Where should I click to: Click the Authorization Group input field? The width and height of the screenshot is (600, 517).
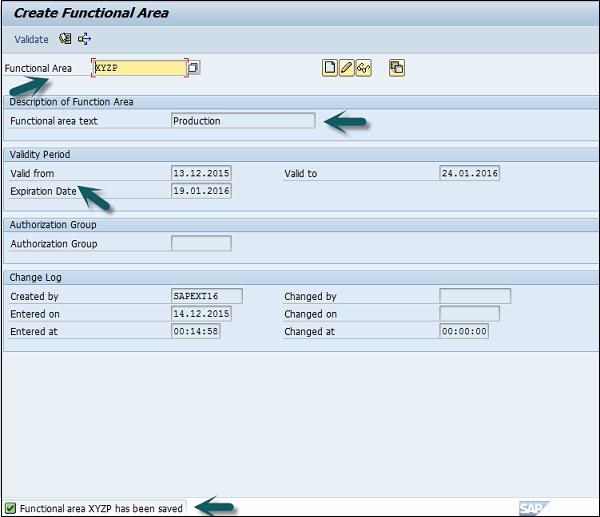(x=201, y=243)
